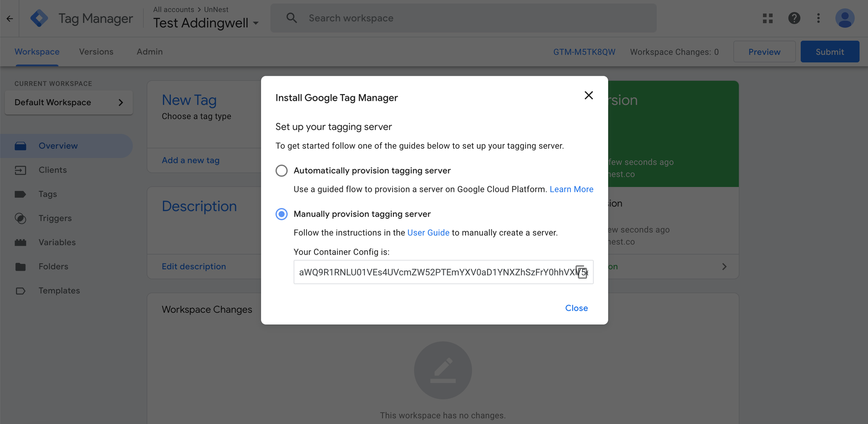Close the Install Google Tag Manager dialog with X
The image size is (868, 424).
pyautogui.click(x=589, y=95)
